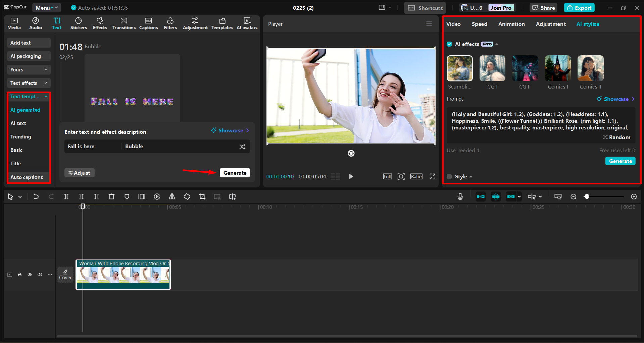Screen dimensions: 644x343
Task: Click the Generate button under the text description
Action: click(x=235, y=173)
